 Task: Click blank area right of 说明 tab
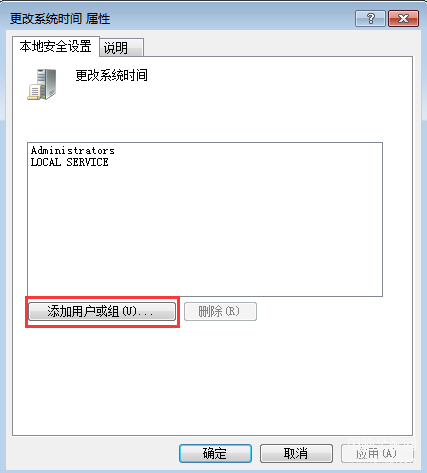click(277, 47)
